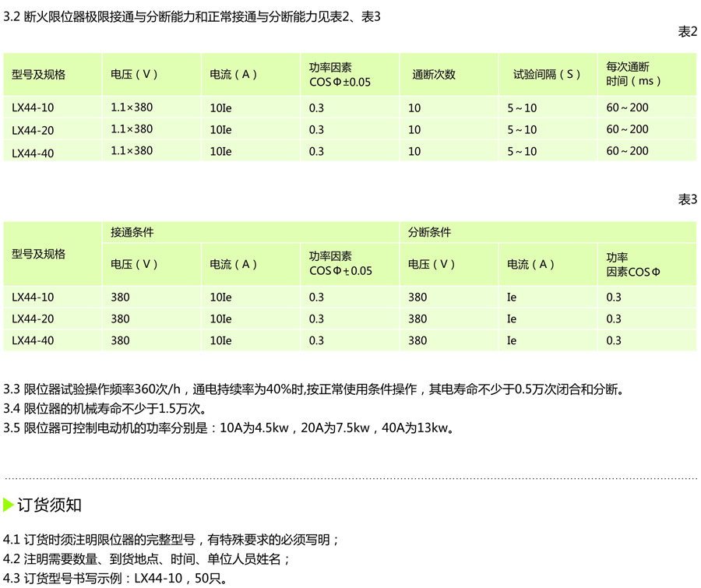The width and height of the screenshot is (701, 588).
Task: Click the 接通条件 header in table 3
Action: pos(132,233)
